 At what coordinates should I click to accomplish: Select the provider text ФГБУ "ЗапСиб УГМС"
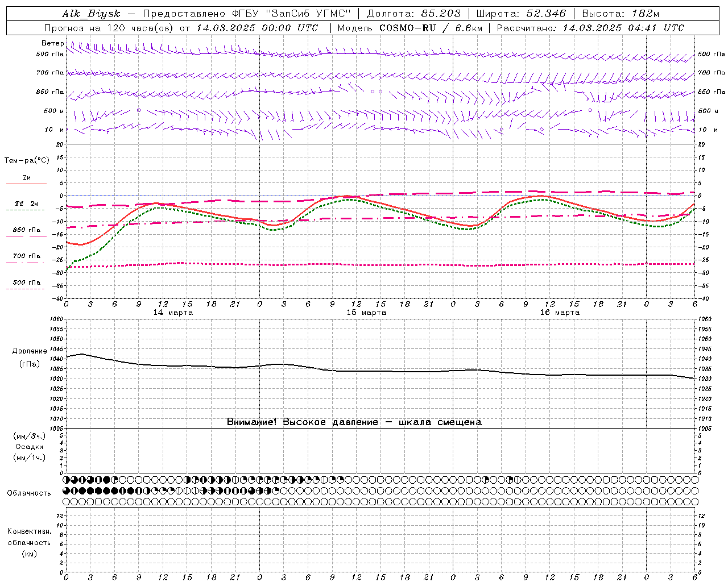292,14
